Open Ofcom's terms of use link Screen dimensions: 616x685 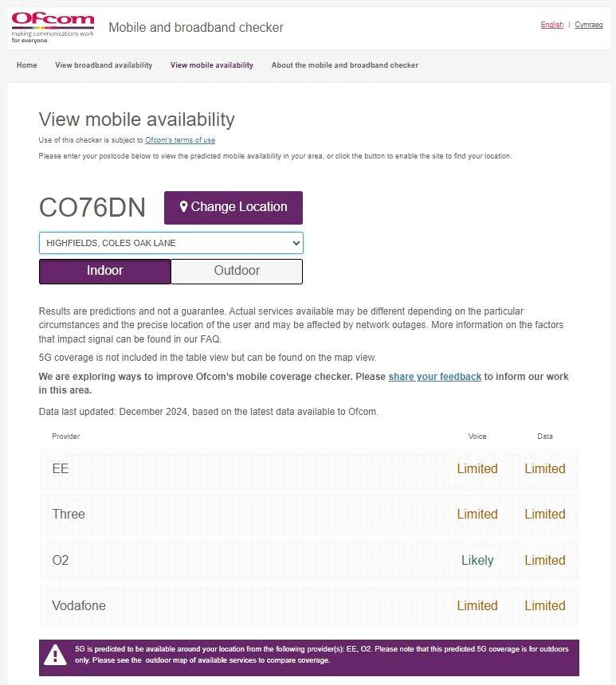pyautogui.click(x=180, y=140)
